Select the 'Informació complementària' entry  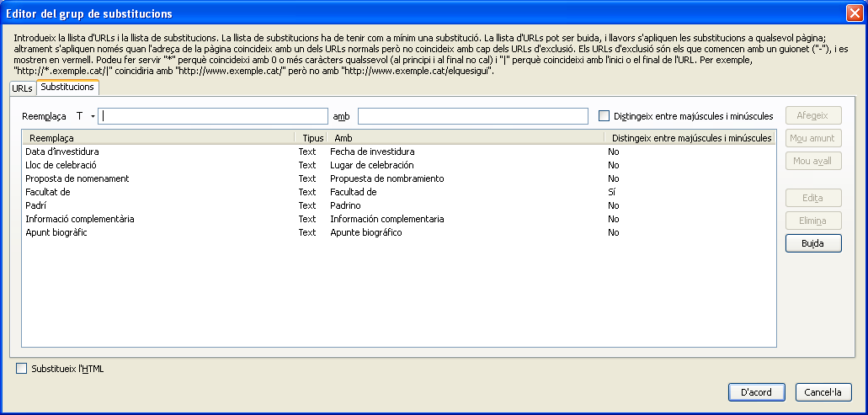tap(80, 219)
